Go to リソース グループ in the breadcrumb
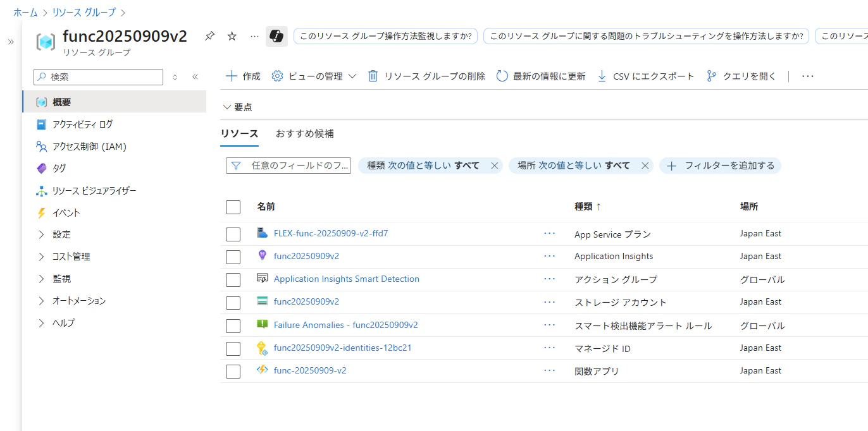The height and width of the screenshot is (431, 868). coord(84,12)
